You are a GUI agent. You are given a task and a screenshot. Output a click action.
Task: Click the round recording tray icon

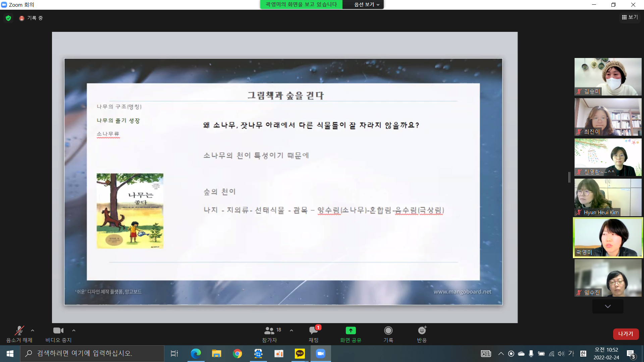click(x=511, y=354)
